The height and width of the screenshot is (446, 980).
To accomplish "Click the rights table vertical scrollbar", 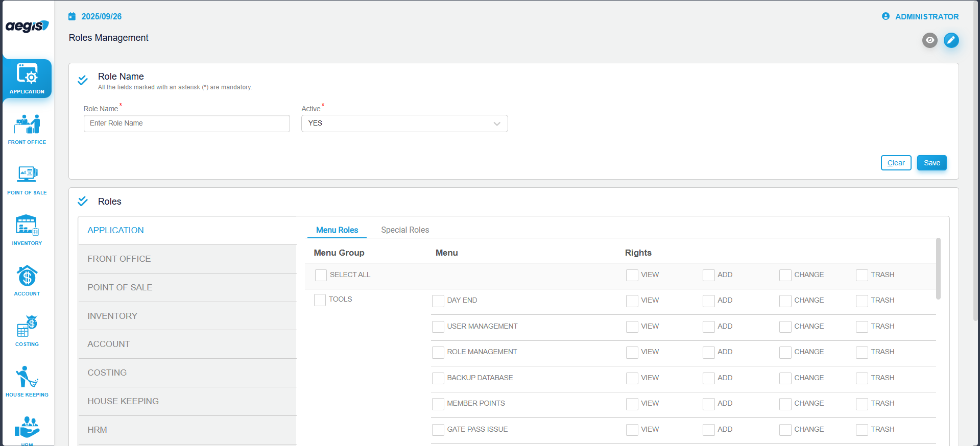I will click(x=938, y=268).
